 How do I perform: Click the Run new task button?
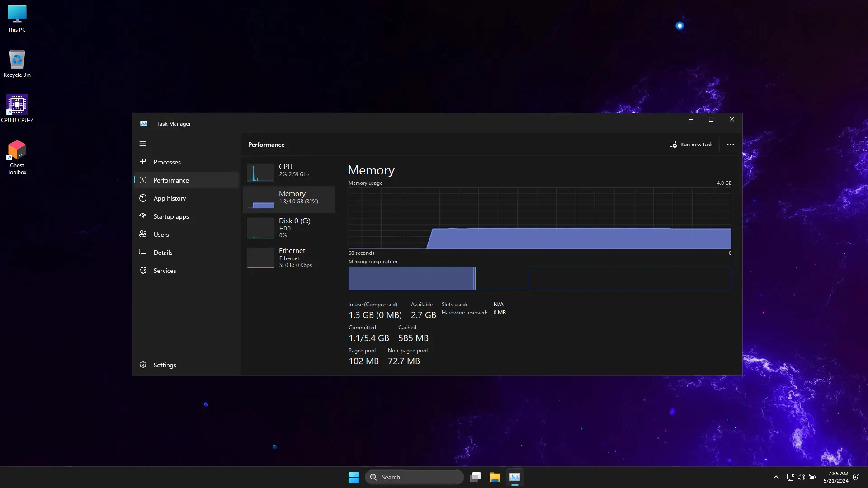coord(692,144)
